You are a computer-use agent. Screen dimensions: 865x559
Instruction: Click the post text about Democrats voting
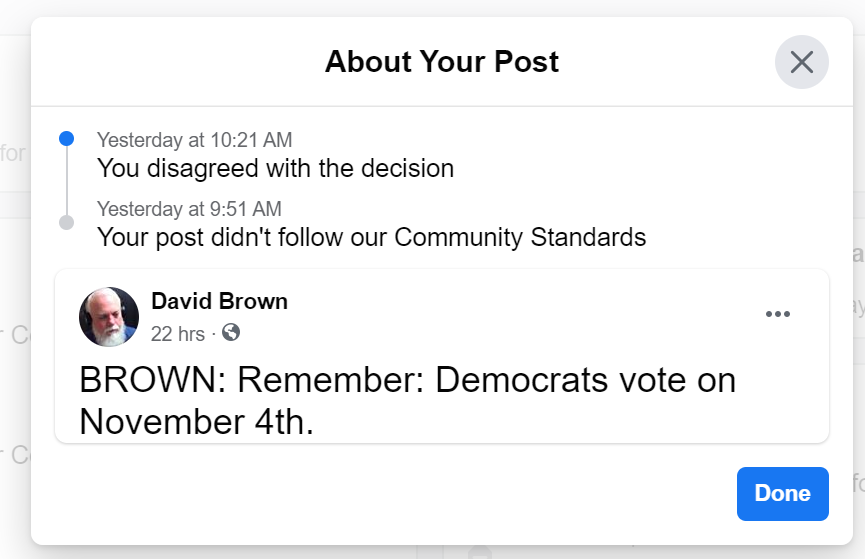(408, 401)
